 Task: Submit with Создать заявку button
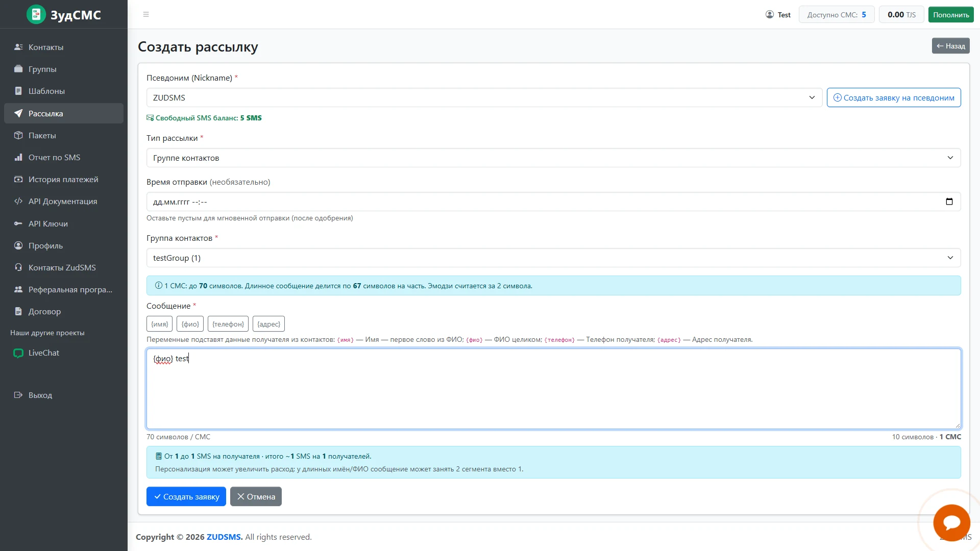point(186,496)
